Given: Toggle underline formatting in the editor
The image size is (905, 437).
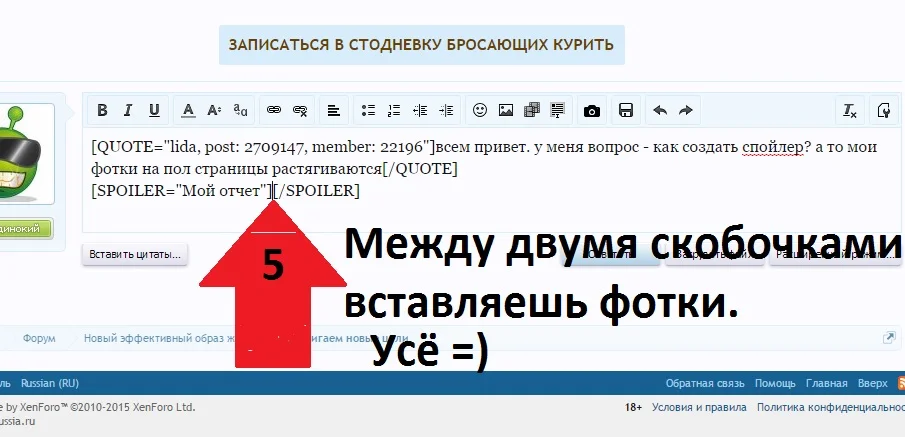Looking at the screenshot, I should click(x=154, y=110).
